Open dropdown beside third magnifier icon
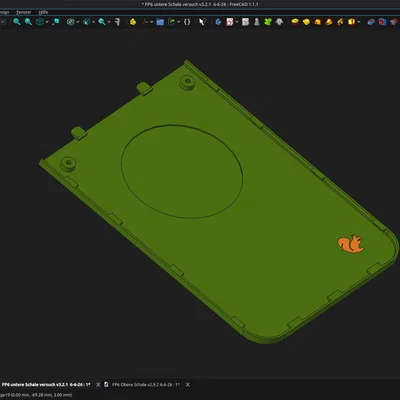The width and height of the screenshot is (400, 400). point(109,22)
